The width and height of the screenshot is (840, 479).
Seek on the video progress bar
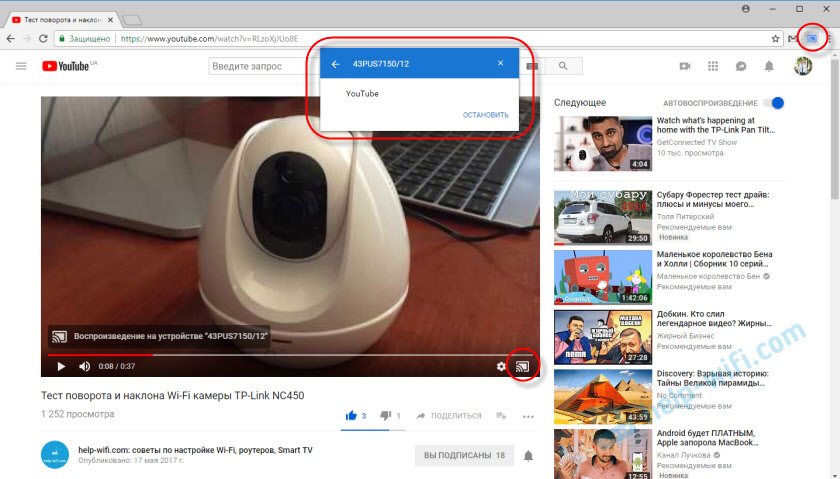tap(290, 355)
